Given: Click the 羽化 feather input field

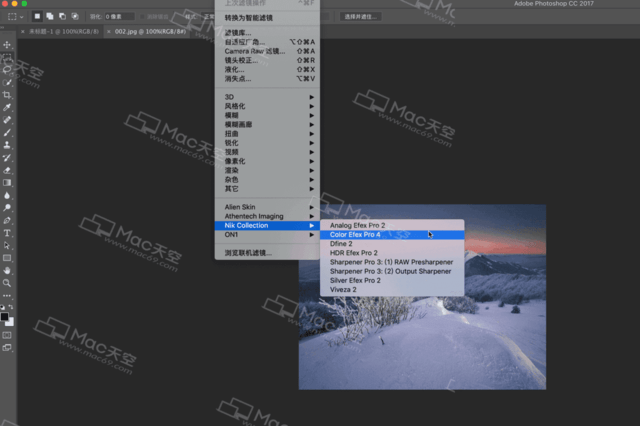Looking at the screenshot, I should point(119,17).
